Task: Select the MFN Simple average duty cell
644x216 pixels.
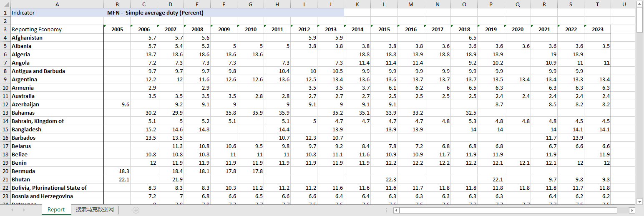Action: (x=155, y=13)
